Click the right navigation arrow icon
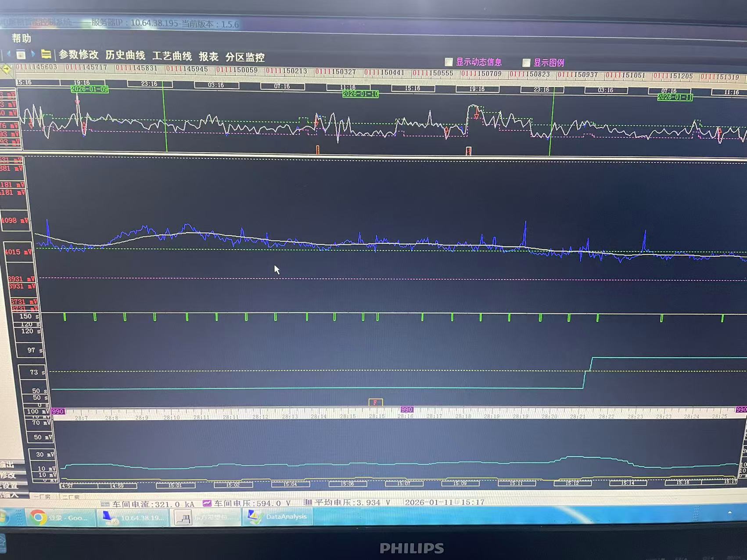747x560 pixels. click(32, 54)
